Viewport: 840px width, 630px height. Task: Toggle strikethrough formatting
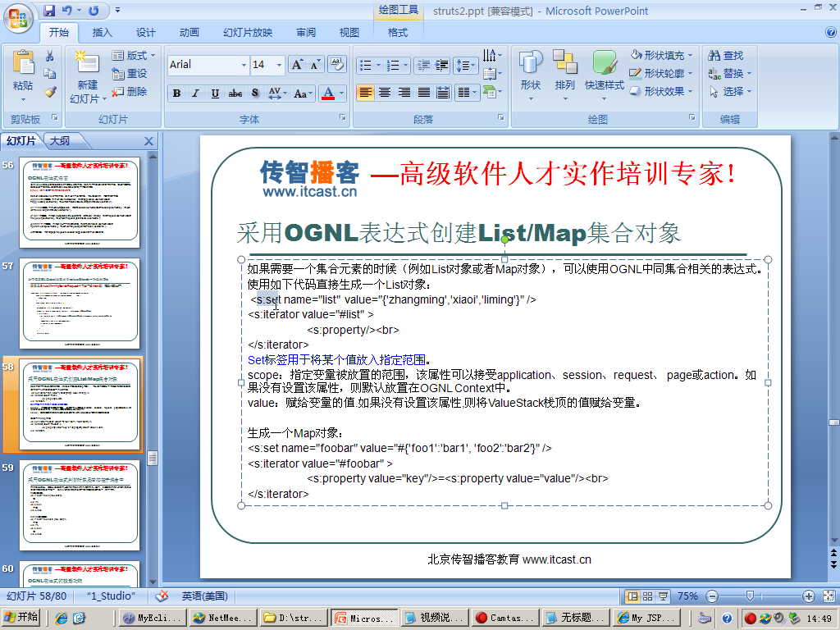point(235,94)
